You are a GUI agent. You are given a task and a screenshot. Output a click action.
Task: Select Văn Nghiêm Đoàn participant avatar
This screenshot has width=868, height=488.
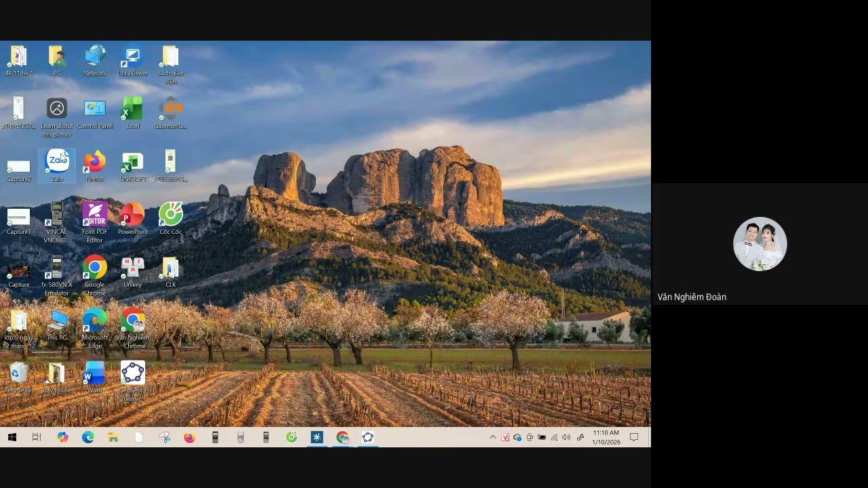(x=760, y=244)
